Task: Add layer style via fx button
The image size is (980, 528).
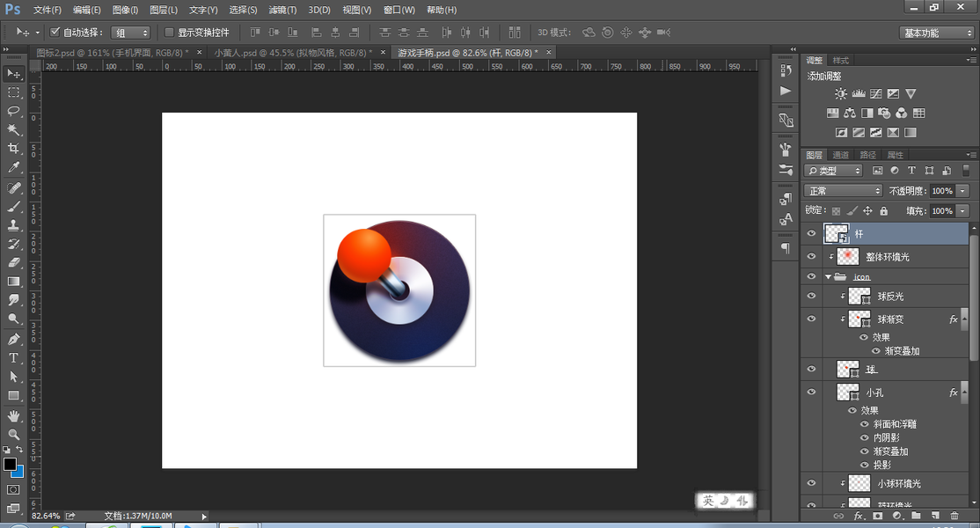Action: click(859, 516)
